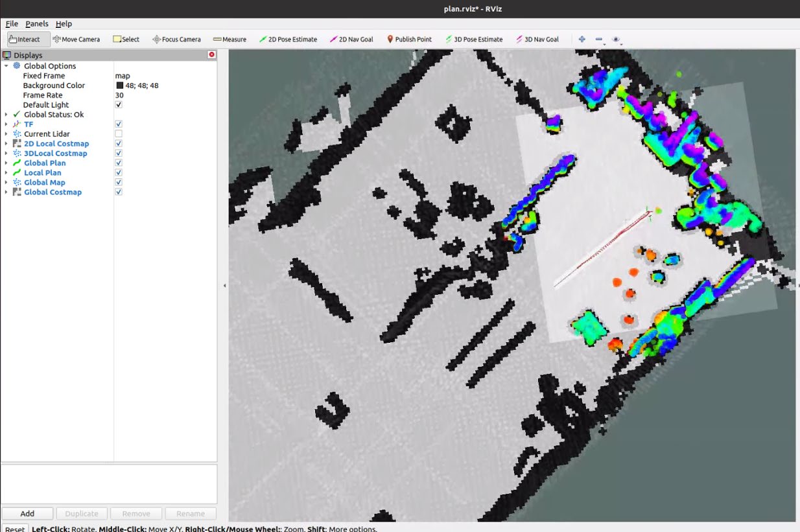Pick the Measure tool
The width and height of the screenshot is (800, 532).
pos(229,39)
